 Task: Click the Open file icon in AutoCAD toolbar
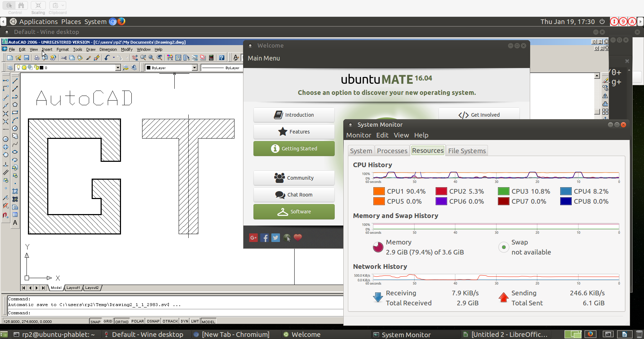[18, 58]
